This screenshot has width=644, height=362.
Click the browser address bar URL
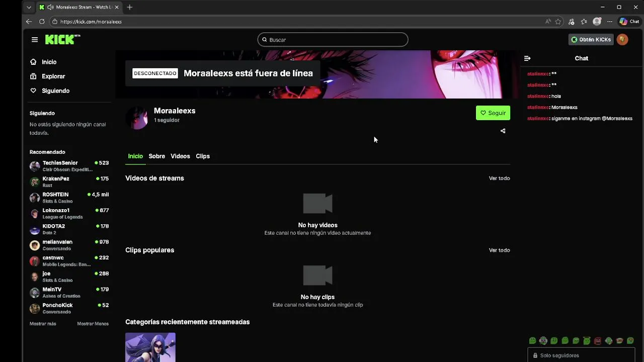pos(91,22)
